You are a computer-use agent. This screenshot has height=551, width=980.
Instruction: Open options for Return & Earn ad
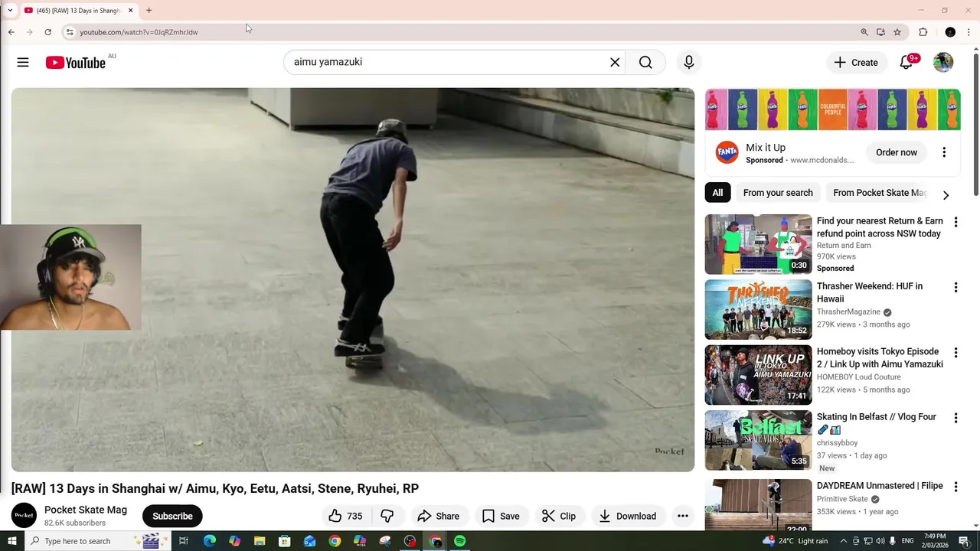pyautogui.click(x=955, y=222)
